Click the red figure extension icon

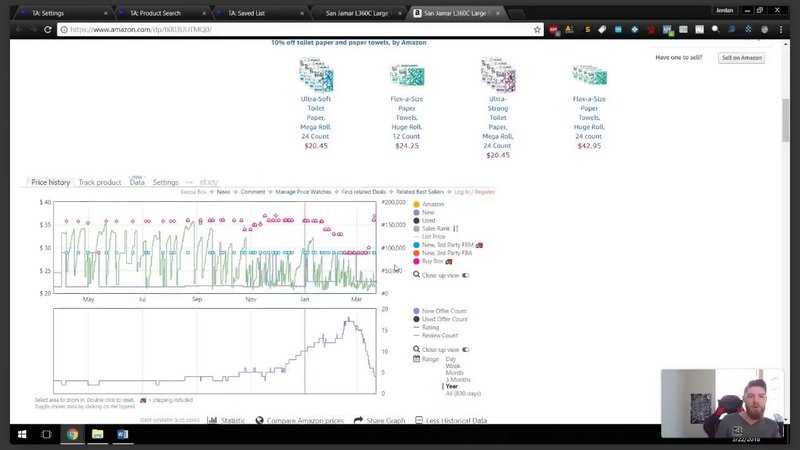click(651, 30)
